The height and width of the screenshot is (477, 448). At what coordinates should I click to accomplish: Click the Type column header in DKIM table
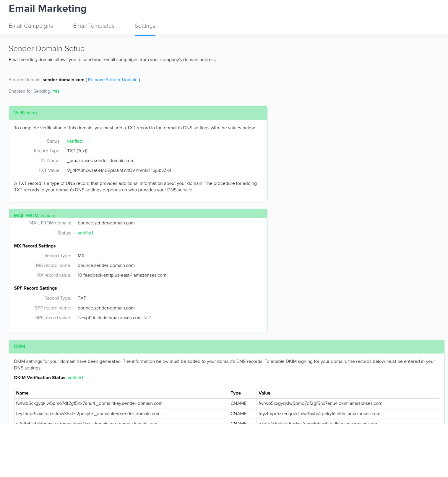click(x=236, y=393)
